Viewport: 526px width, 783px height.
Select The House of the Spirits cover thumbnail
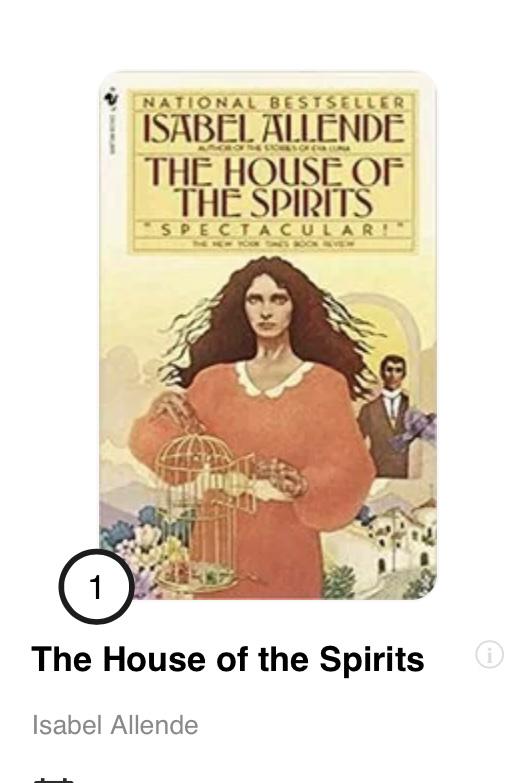[x=268, y=335]
